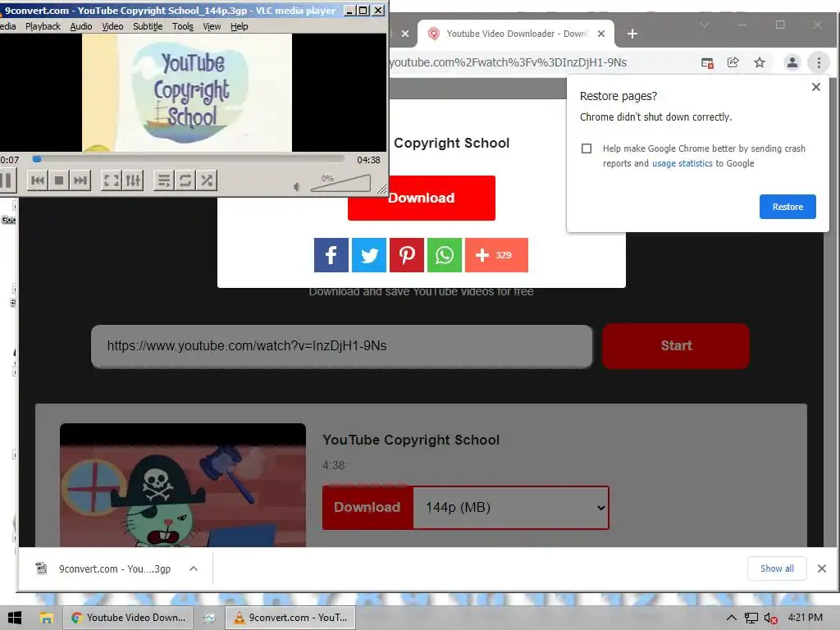This screenshot has height=630, width=840.
Task: Adjust the VLC volume slider
Action: click(340, 183)
